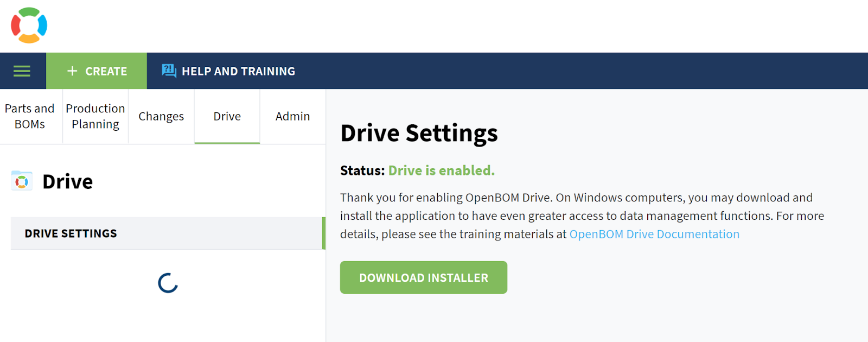
Task: Go to the Admin tab
Action: point(292,116)
